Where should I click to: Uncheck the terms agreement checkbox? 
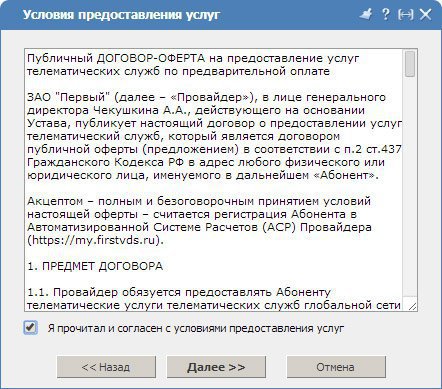tap(30, 327)
